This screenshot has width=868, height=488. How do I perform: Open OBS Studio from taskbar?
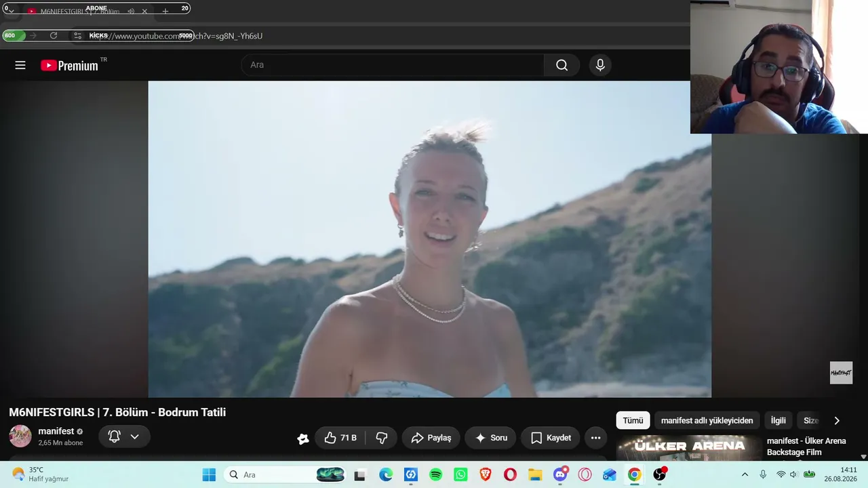click(659, 474)
